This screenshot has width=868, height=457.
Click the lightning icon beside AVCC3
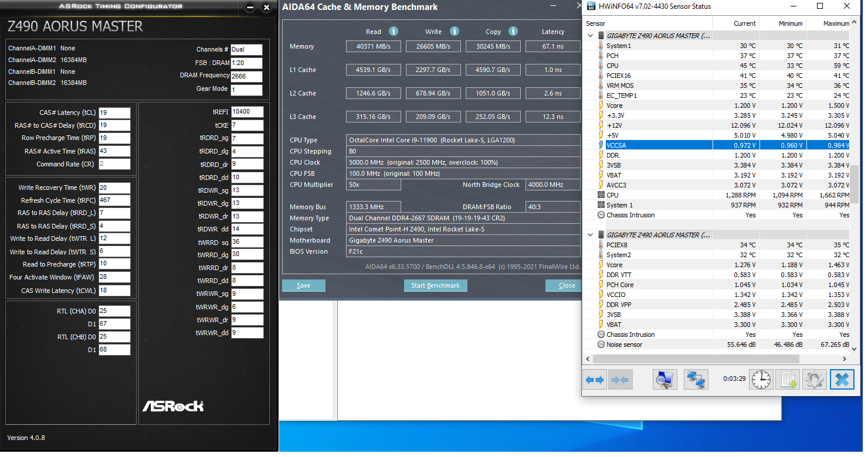point(601,185)
